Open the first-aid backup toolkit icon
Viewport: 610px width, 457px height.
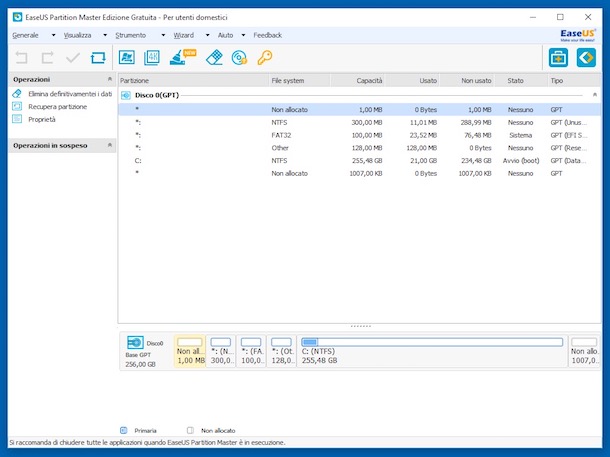[558, 58]
